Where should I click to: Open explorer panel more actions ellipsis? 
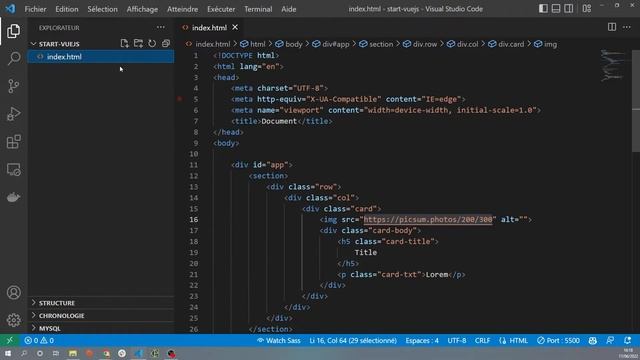[161, 27]
